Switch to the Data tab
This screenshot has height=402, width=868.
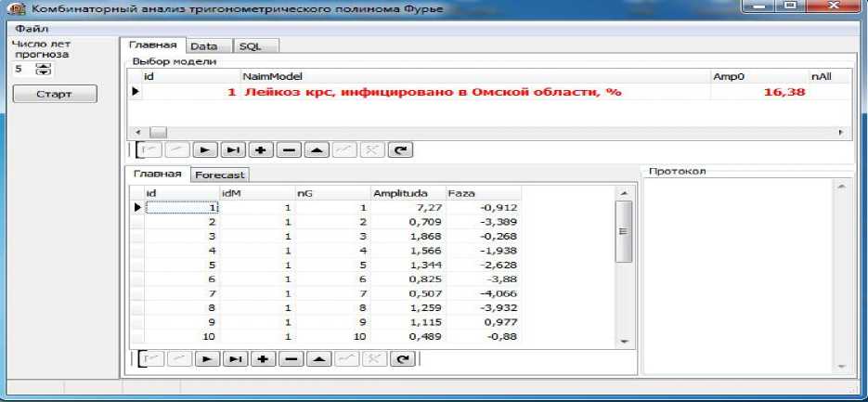point(204,45)
